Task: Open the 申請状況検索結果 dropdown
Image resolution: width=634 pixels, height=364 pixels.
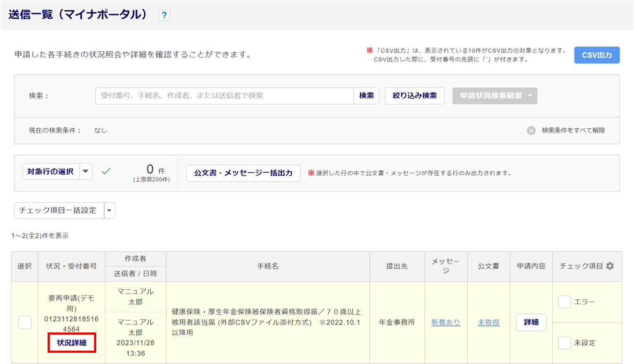Action: click(x=494, y=96)
